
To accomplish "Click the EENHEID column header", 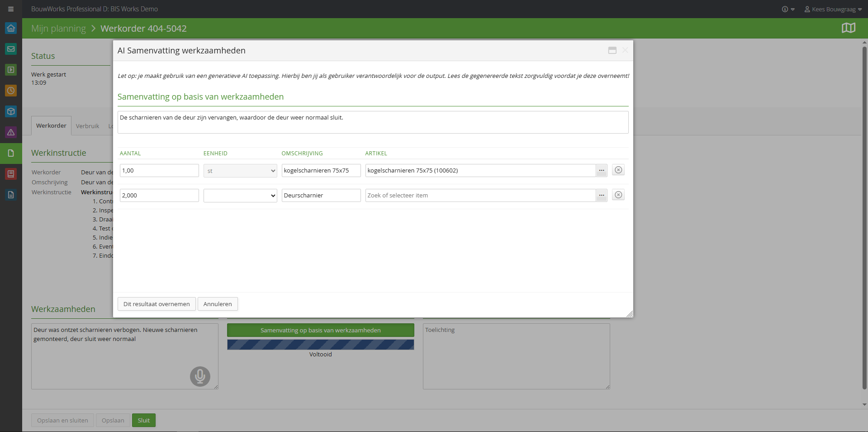I will [215, 154].
